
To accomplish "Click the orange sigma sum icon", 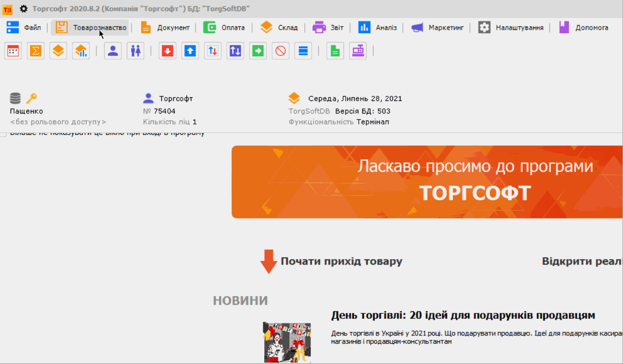I will coord(36,51).
